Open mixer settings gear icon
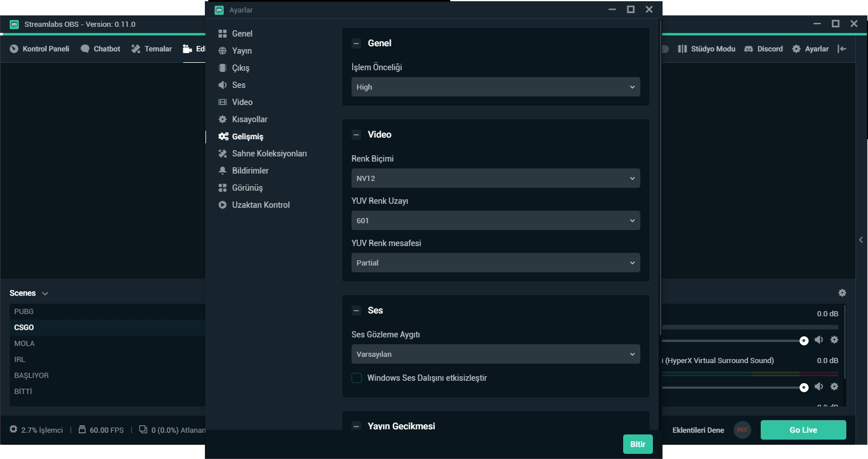This screenshot has height=459, width=868. click(842, 293)
